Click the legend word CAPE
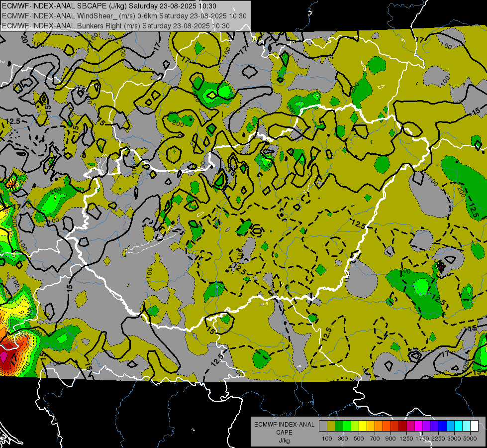 [285, 432]
